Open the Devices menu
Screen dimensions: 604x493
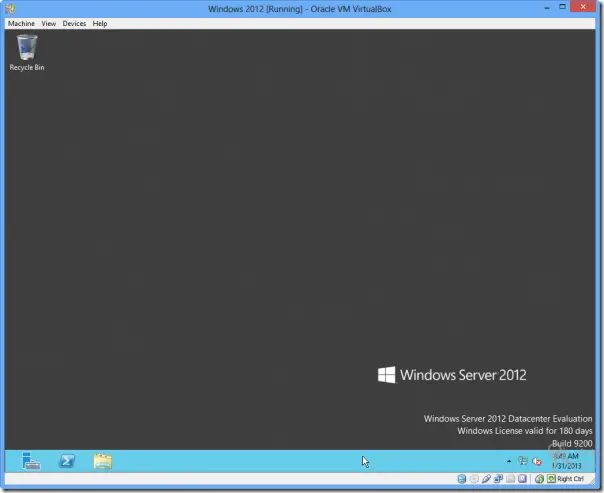[x=74, y=23]
